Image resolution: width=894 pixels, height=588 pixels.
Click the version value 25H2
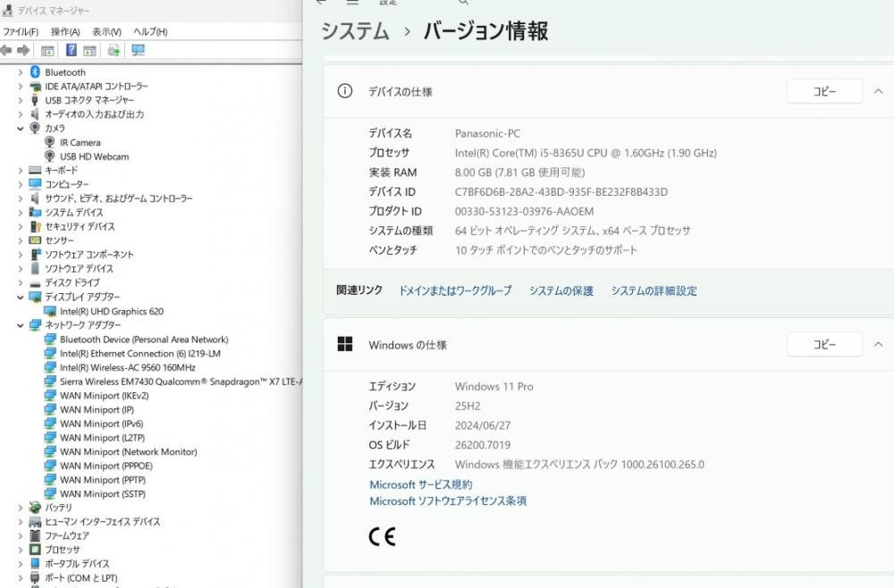click(468, 406)
